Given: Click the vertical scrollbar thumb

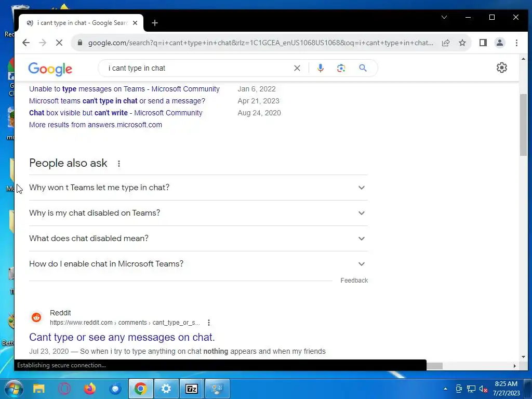Looking at the screenshot, I should click(523, 125).
